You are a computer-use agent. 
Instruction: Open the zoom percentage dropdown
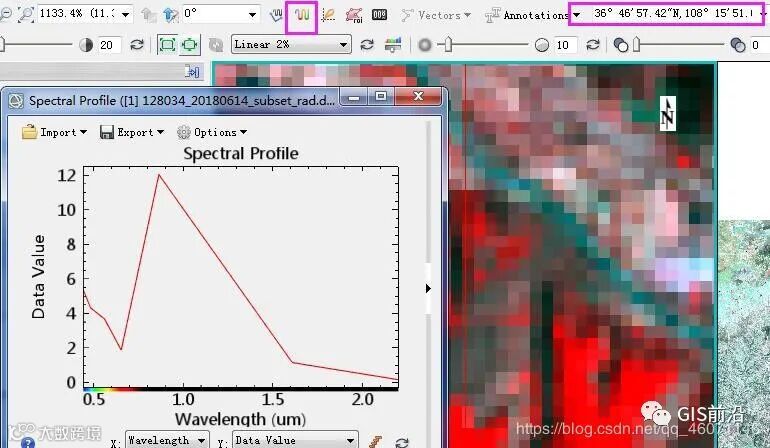(x=126, y=14)
